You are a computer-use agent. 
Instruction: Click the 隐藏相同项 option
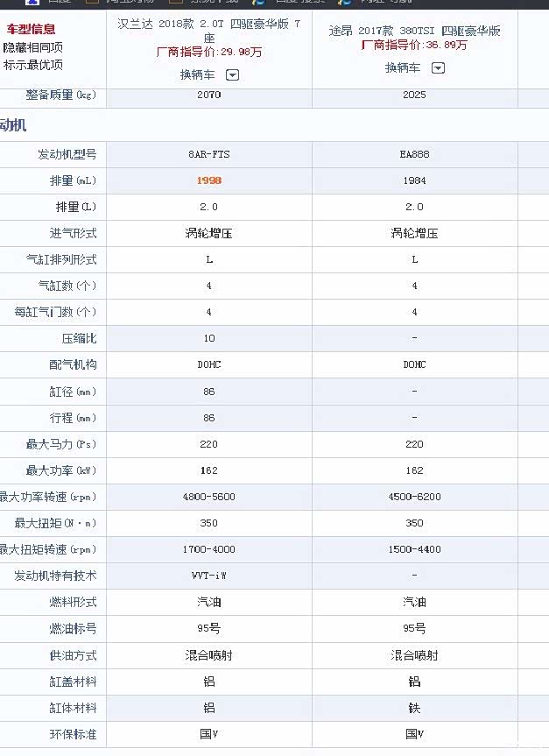[x=32, y=47]
